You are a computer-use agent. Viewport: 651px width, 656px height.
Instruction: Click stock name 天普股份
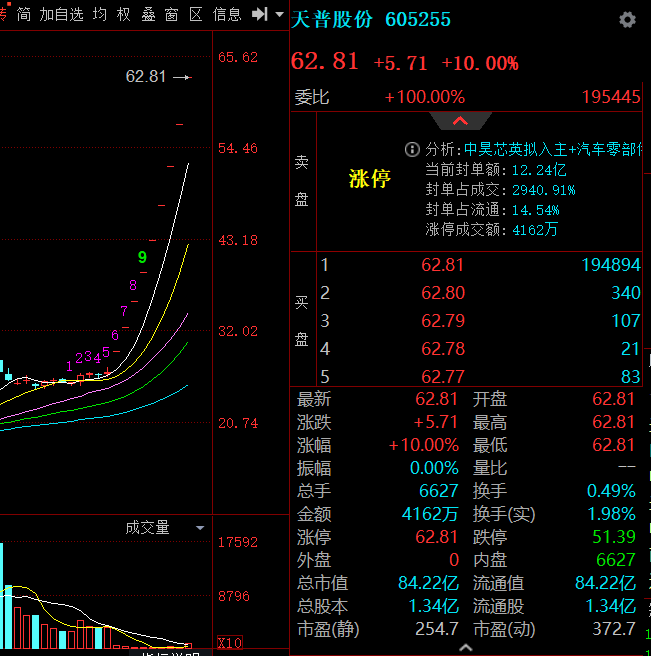(332, 19)
